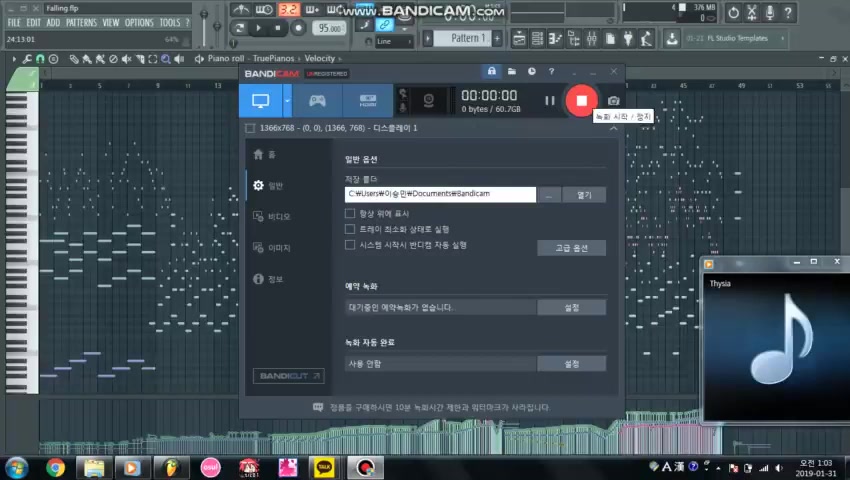
Task: Select Bandicam game recording mode
Action: pos(317,100)
